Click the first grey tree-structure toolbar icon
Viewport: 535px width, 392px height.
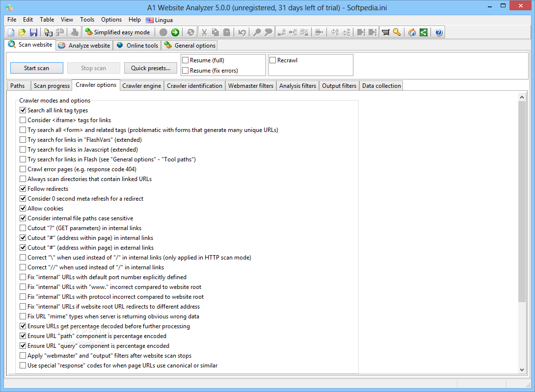coord(282,32)
